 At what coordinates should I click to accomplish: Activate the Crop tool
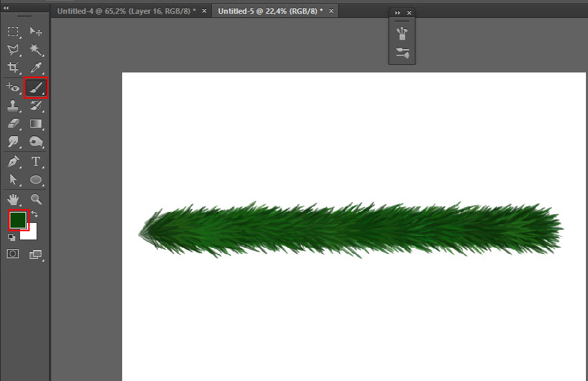click(13, 68)
